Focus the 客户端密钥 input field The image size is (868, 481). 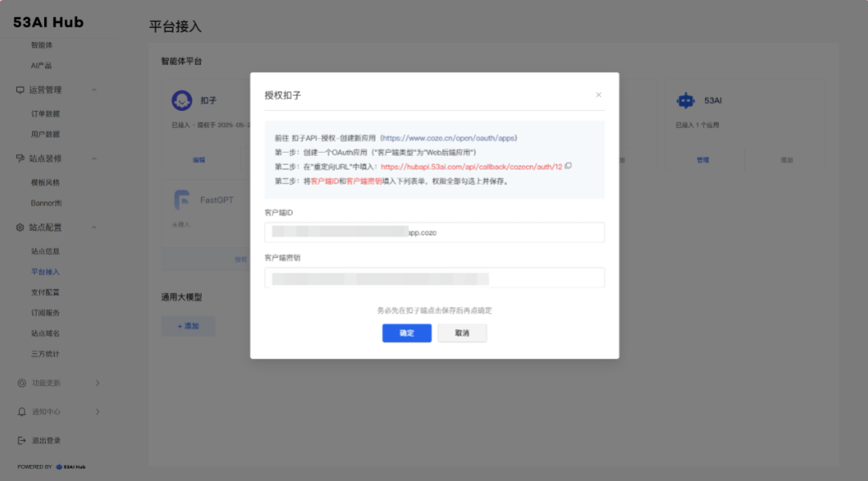[435, 277]
